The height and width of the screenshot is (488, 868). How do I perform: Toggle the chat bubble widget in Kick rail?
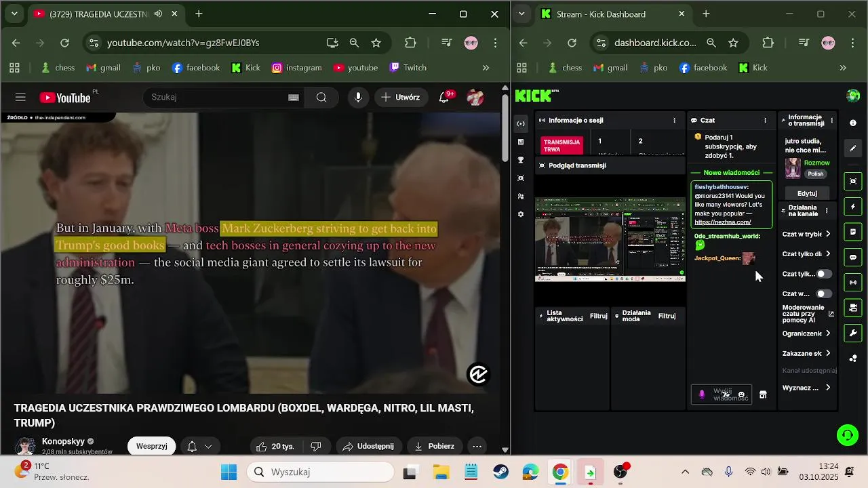tap(853, 257)
